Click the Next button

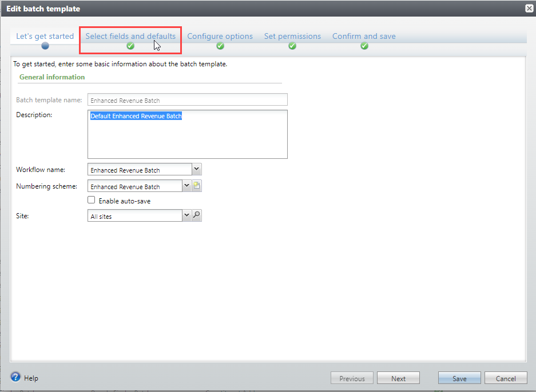(x=398, y=378)
